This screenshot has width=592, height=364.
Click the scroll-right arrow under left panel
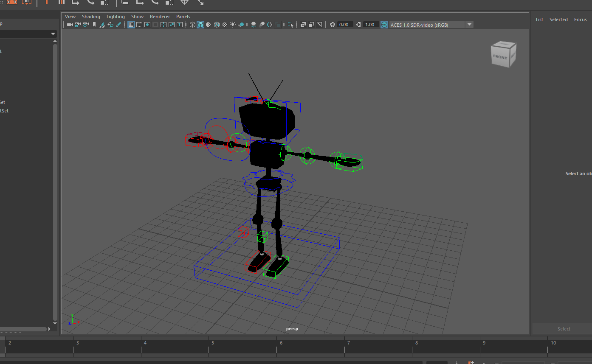click(49, 329)
